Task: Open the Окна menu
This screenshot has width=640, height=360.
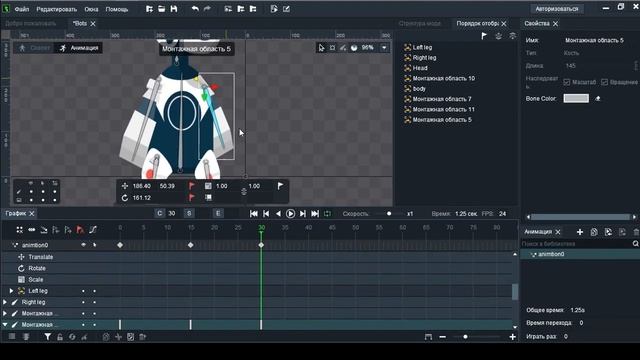Action: click(x=91, y=9)
